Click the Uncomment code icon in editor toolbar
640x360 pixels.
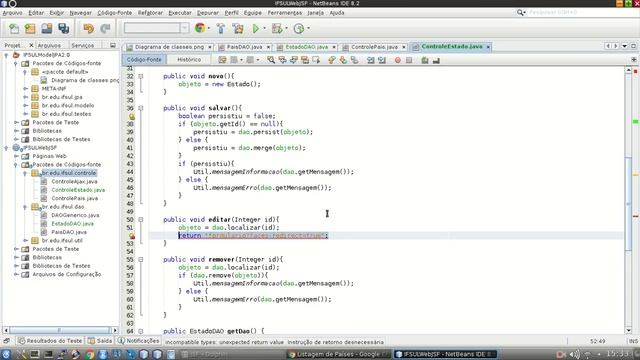pos(436,60)
